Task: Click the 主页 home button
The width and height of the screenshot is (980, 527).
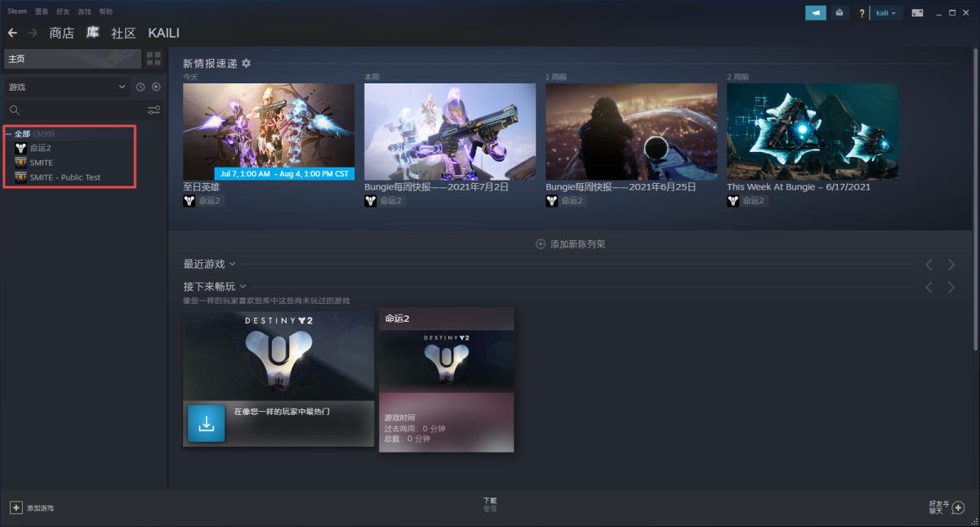Action: tap(72, 59)
